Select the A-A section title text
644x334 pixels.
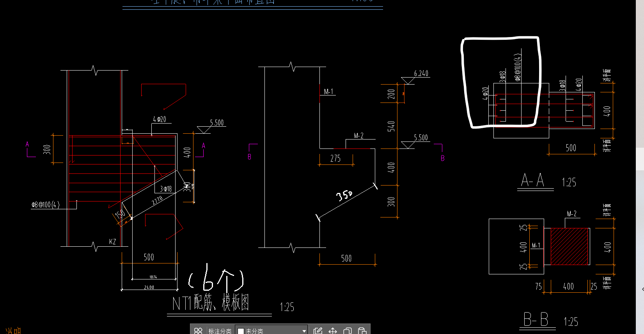point(532,180)
